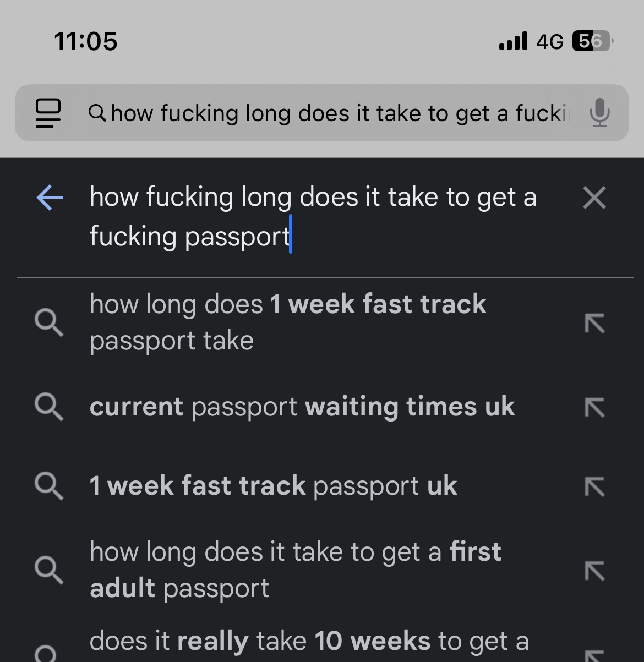This screenshot has height=662, width=644.
Task: Select suggestion 'how long does 1 week fast track passport take'
Action: (288, 322)
